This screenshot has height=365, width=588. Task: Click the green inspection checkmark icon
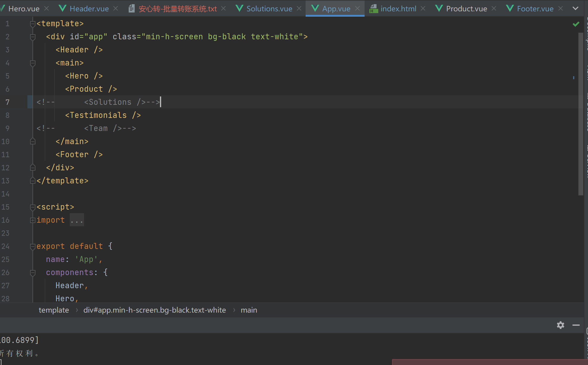pos(576,24)
